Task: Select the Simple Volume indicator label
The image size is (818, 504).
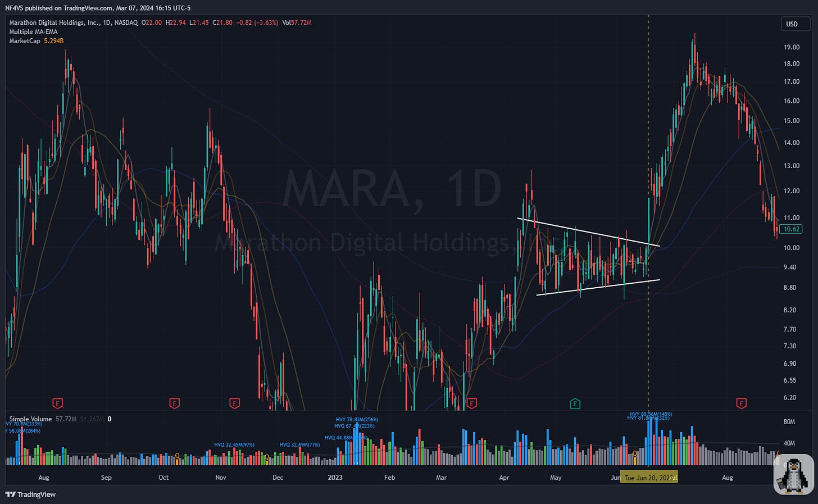Action: pos(30,419)
